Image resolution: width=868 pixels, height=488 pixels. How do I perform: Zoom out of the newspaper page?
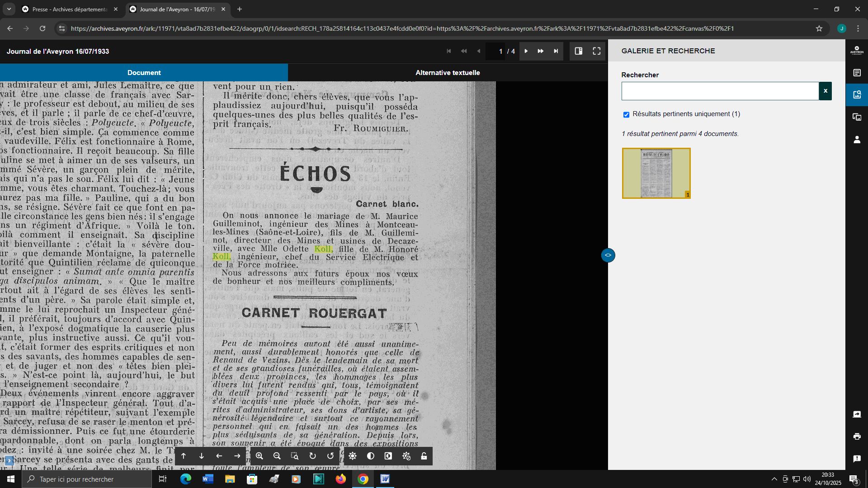click(x=277, y=456)
